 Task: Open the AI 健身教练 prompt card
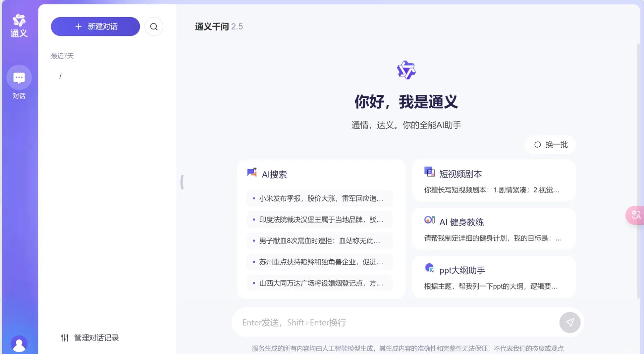(x=493, y=229)
